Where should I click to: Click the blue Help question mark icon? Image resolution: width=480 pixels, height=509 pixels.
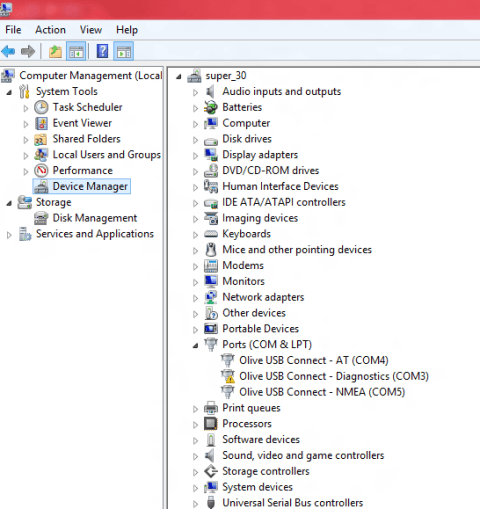coord(102,51)
